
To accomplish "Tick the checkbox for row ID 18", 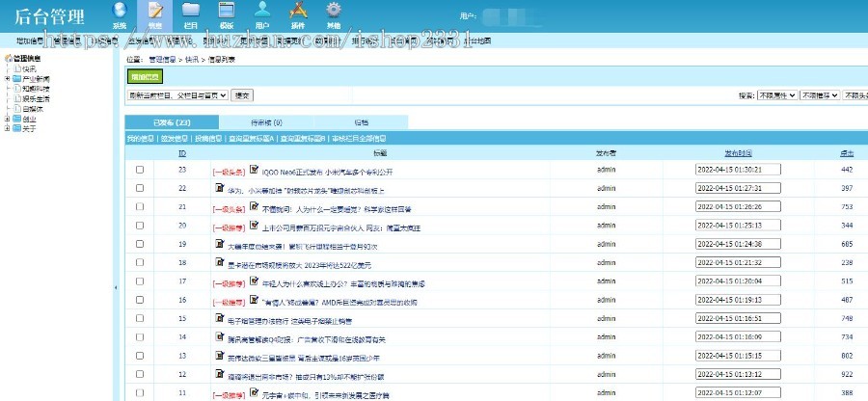I will click(140, 262).
